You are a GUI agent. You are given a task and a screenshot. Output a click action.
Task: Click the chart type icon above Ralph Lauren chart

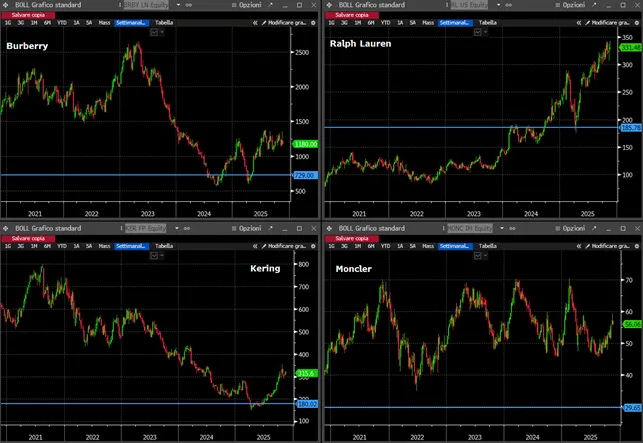pos(477,32)
